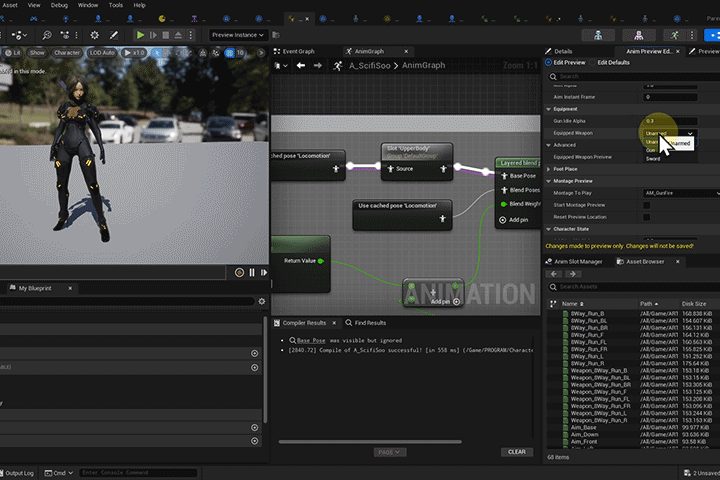Collapse the Advanced section
Viewport: 720px width, 480px height.
coord(549,145)
